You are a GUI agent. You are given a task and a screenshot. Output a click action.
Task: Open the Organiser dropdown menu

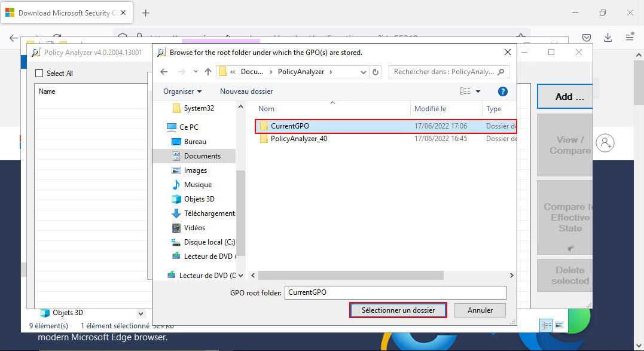[182, 91]
